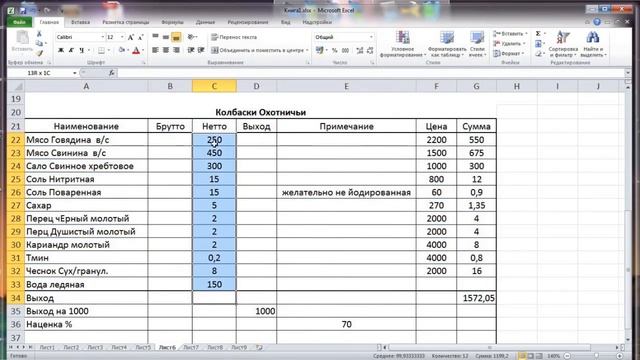
Task: Click the Fill down icon
Action: 538,43
